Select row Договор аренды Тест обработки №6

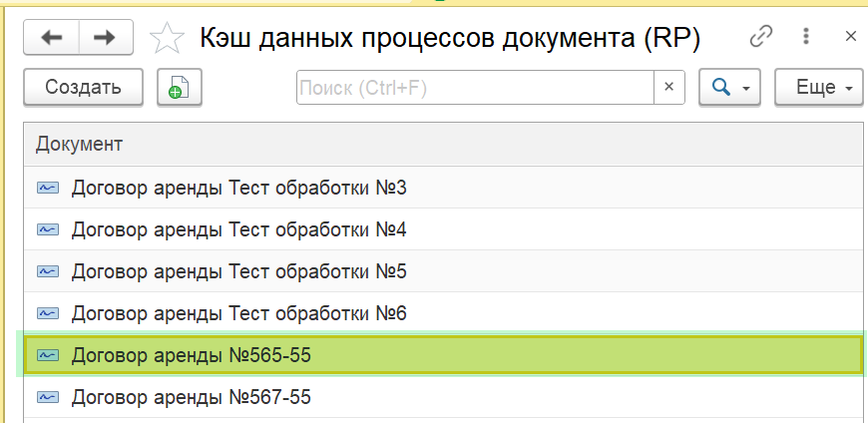pyautogui.click(x=238, y=313)
